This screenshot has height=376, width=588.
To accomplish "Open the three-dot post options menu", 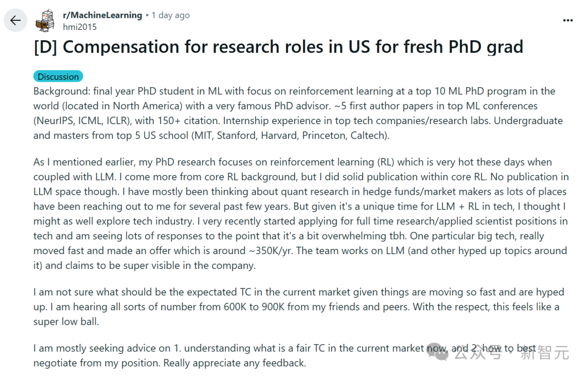I will click(x=568, y=21).
